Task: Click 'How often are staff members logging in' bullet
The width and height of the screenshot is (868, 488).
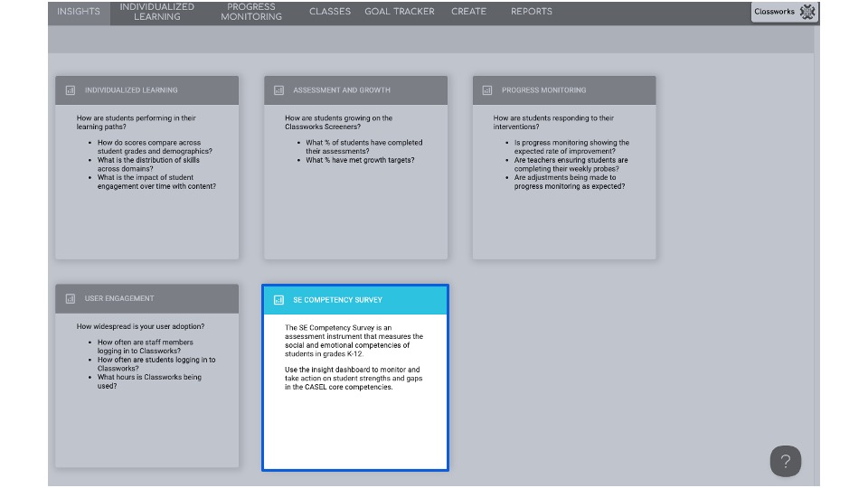Action: (x=146, y=346)
